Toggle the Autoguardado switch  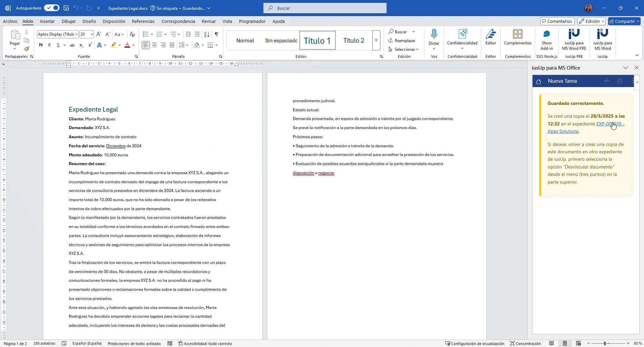point(52,8)
